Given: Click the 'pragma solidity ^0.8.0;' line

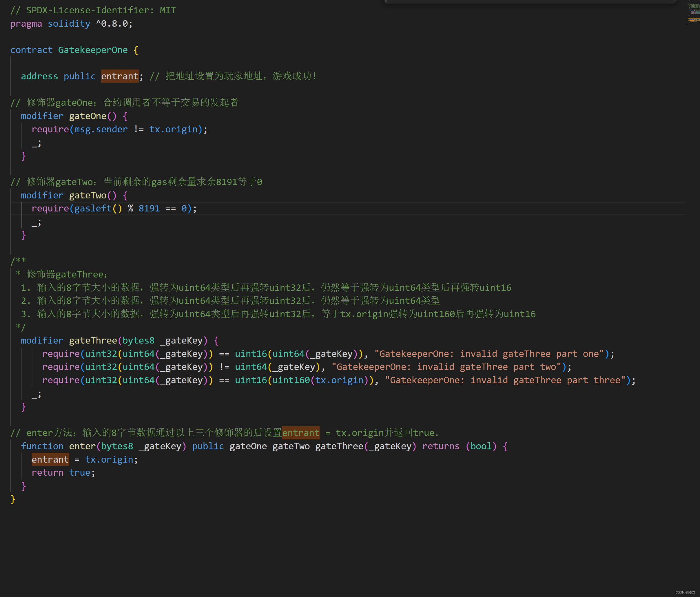Looking at the screenshot, I should pyautogui.click(x=71, y=24).
